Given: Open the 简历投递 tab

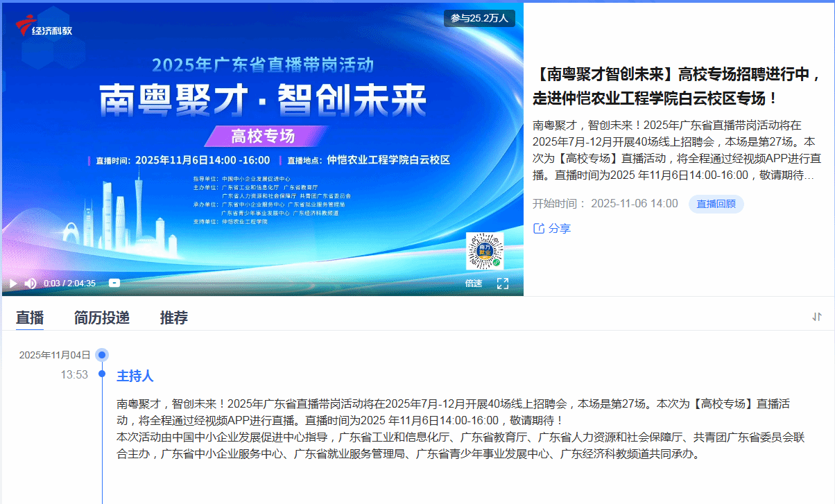Looking at the screenshot, I should click(x=101, y=318).
